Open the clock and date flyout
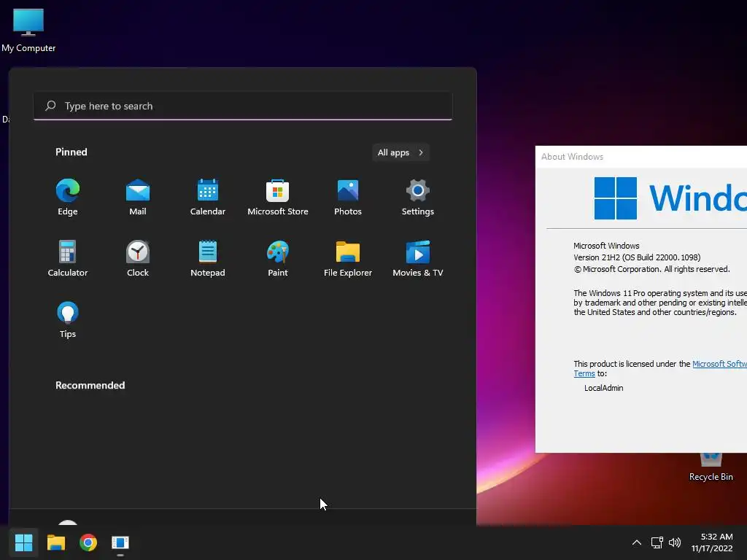The height and width of the screenshot is (560, 747). [x=712, y=542]
